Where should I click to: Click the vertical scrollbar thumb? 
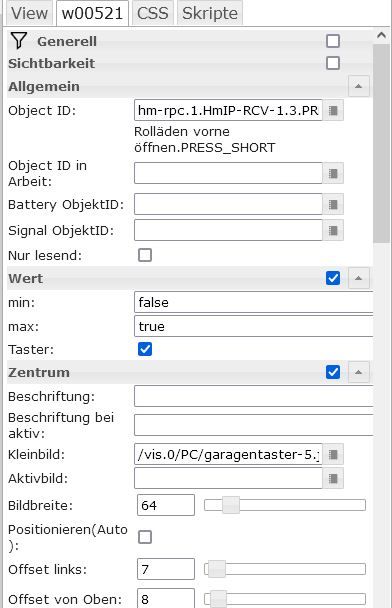(382, 143)
